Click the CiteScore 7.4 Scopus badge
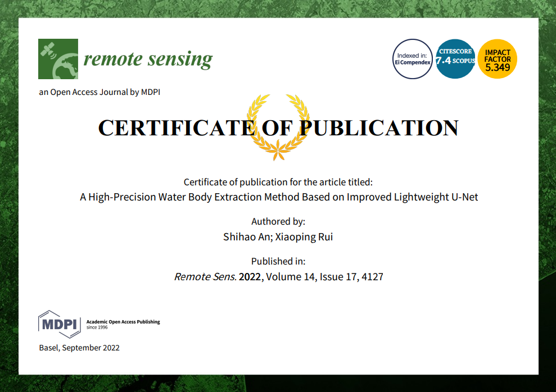 click(455, 59)
